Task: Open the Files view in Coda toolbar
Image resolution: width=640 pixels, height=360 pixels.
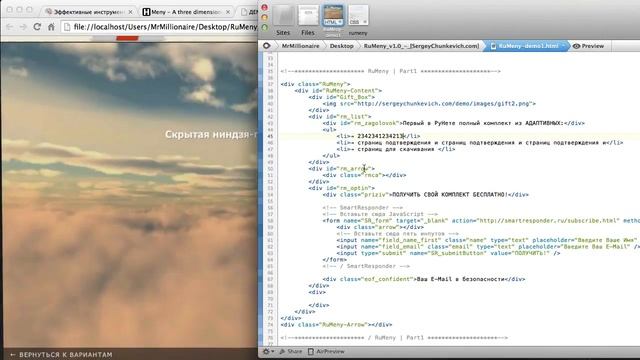Action: pos(308,20)
